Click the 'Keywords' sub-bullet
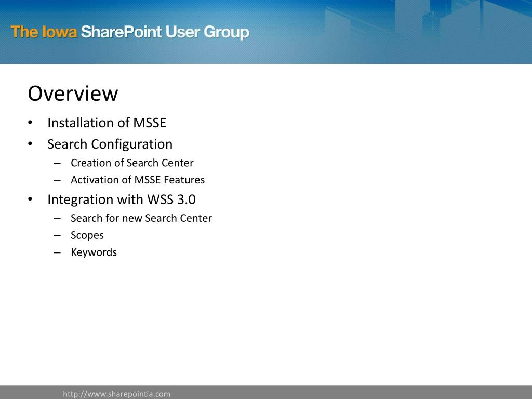Screen dimensions: 532x399 (x=94, y=252)
